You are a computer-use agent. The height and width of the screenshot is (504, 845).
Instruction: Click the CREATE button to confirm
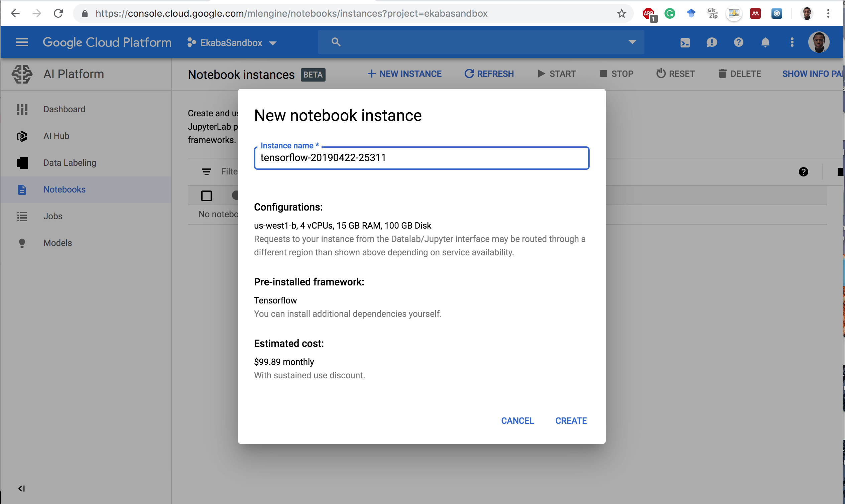571,420
